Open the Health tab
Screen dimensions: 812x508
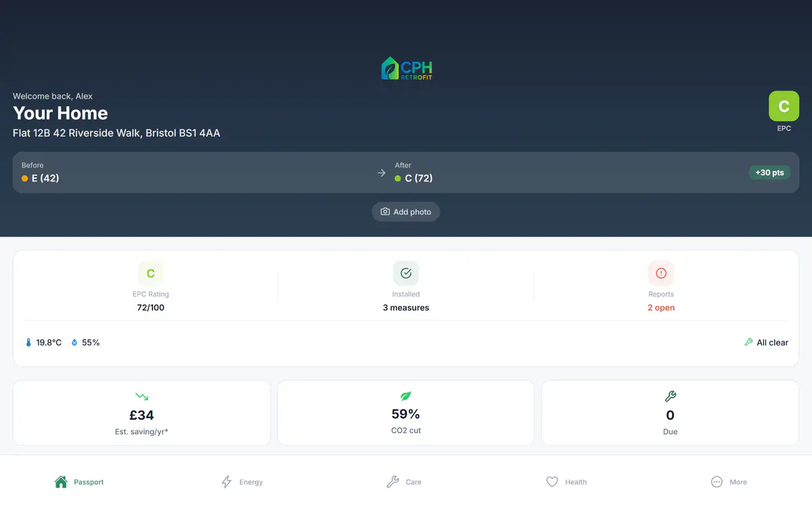[566, 482]
